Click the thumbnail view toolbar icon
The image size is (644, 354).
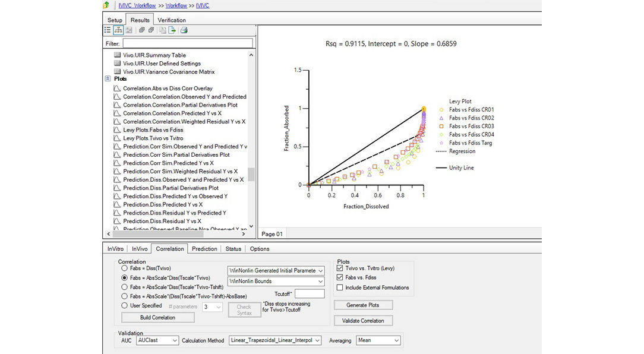click(129, 30)
